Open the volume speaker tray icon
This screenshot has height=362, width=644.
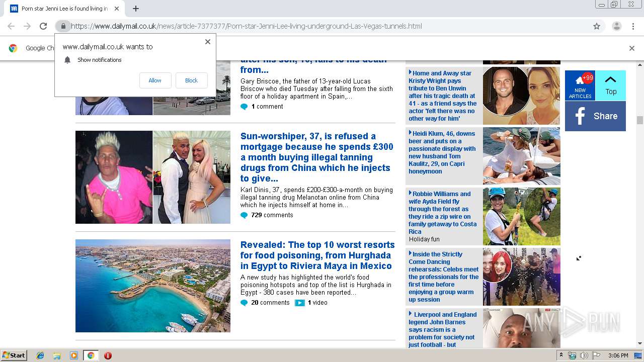[x=584, y=355]
